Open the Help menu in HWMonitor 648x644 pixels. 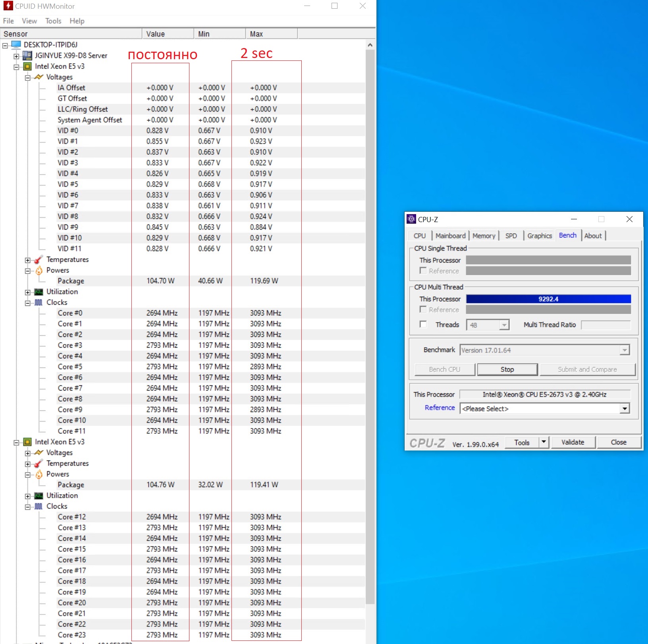[77, 21]
